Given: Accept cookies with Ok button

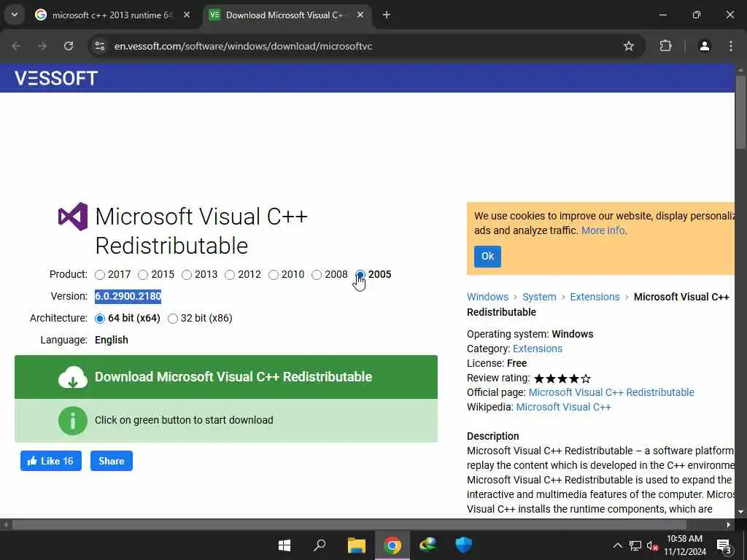Looking at the screenshot, I should click(x=487, y=257).
